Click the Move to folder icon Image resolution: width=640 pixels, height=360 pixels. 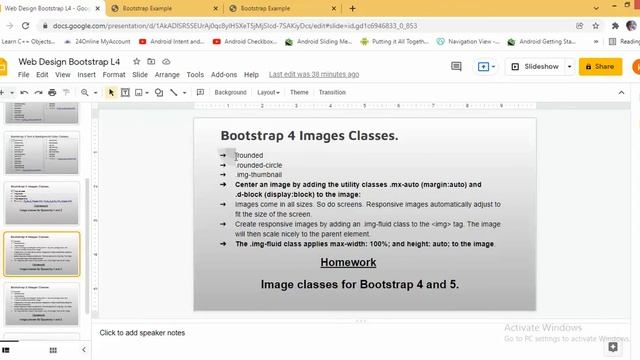point(151,62)
